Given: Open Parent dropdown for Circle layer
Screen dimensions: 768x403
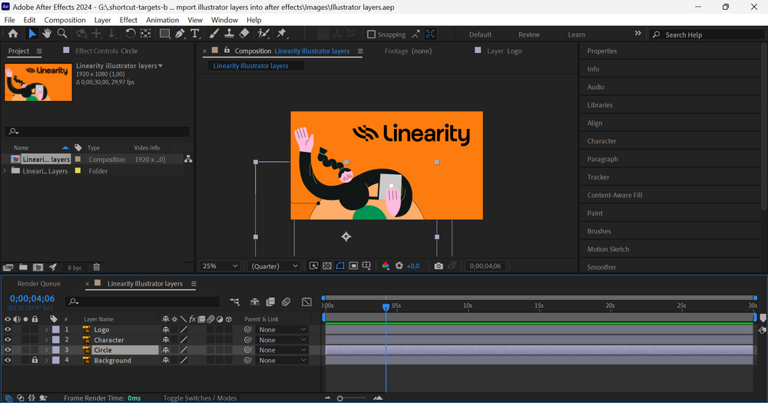Looking at the screenshot, I should click(282, 350).
